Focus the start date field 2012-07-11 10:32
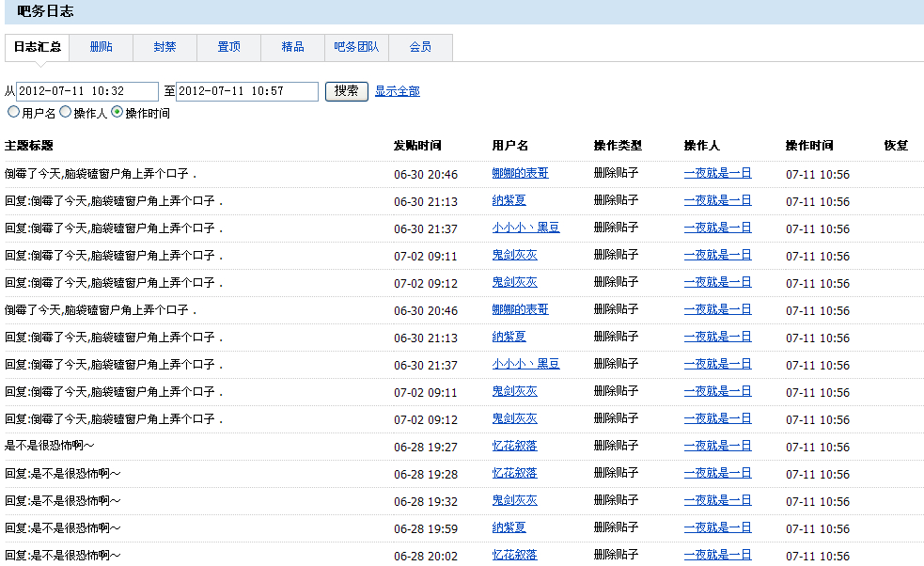924x566 pixels. 87,91
